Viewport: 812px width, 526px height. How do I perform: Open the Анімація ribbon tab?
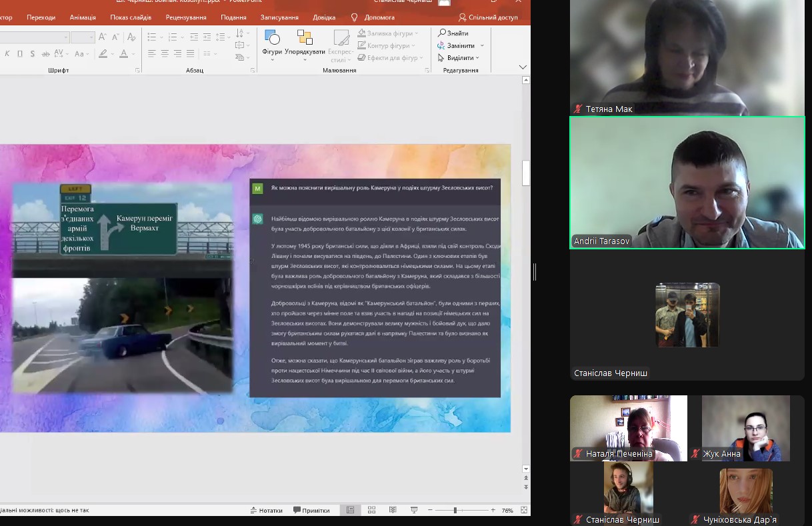tap(83, 17)
